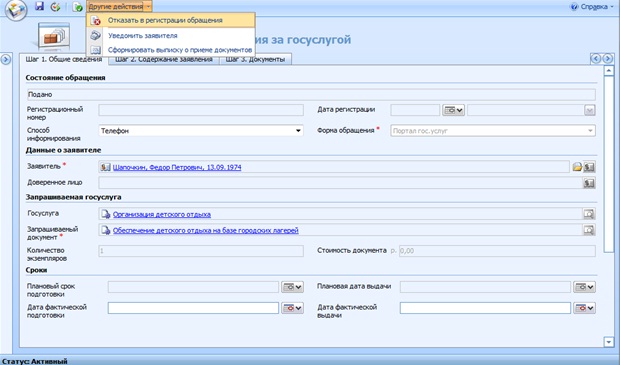Click the Дата фактической выдачи input field
This screenshot has height=365, width=620.
485,308
